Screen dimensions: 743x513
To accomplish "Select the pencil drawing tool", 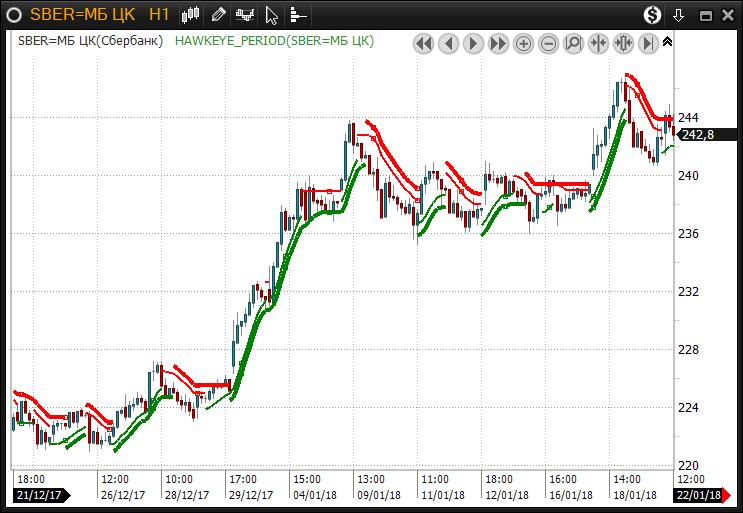I will point(218,15).
